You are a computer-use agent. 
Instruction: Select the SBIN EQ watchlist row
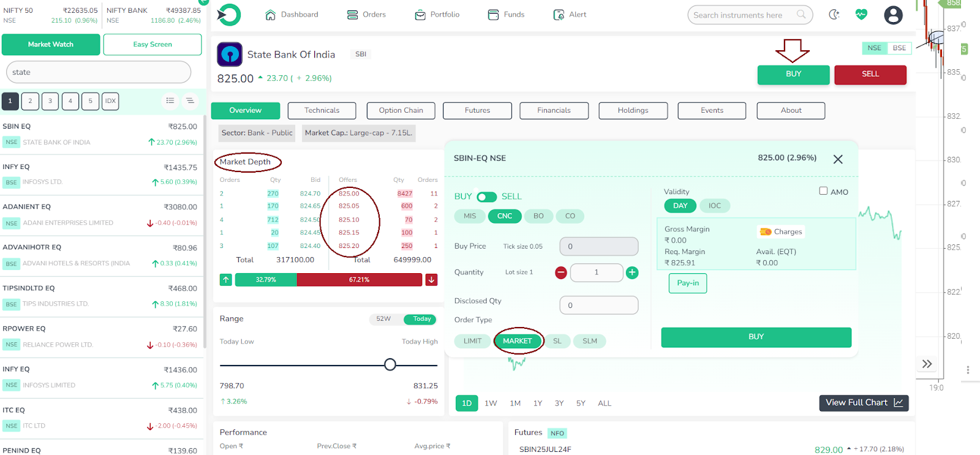[x=100, y=134]
